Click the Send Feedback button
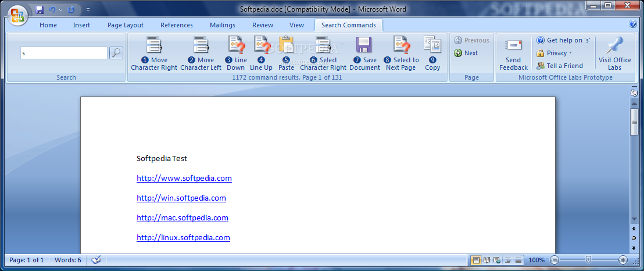 click(513, 54)
